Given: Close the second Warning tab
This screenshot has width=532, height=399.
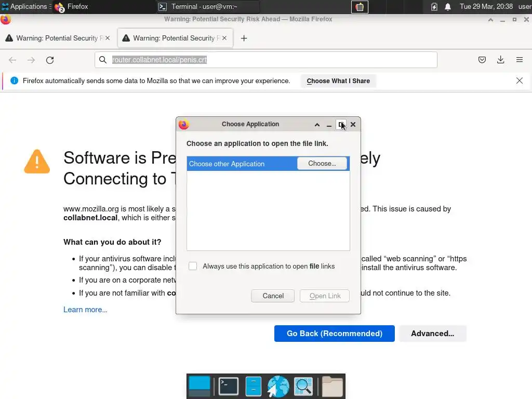Looking at the screenshot, I should [x=224, y=38].
